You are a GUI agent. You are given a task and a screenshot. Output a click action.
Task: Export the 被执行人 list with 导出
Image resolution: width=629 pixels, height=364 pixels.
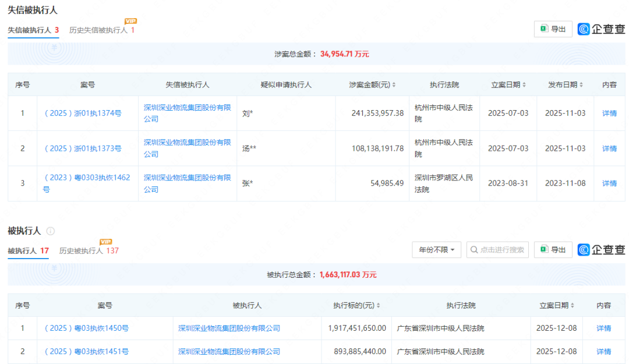click(553, 250)
